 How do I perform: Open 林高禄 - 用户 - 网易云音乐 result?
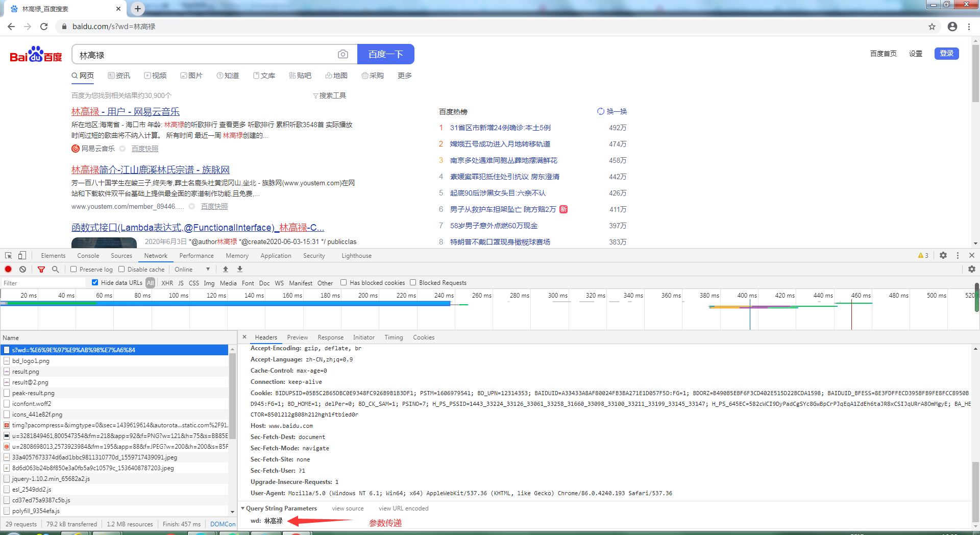click(x=126, y=111)
